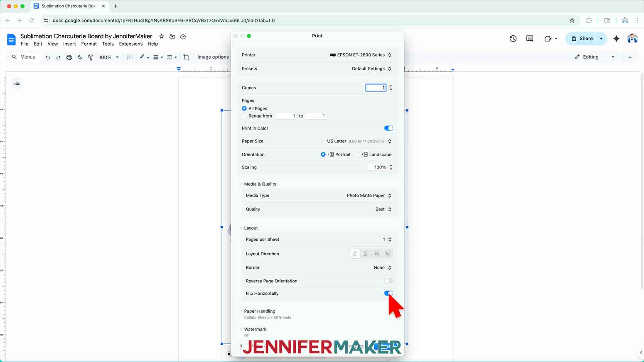
Task: Click the redo icon in Docs toolbar
Action: click(x=58, y=57)
